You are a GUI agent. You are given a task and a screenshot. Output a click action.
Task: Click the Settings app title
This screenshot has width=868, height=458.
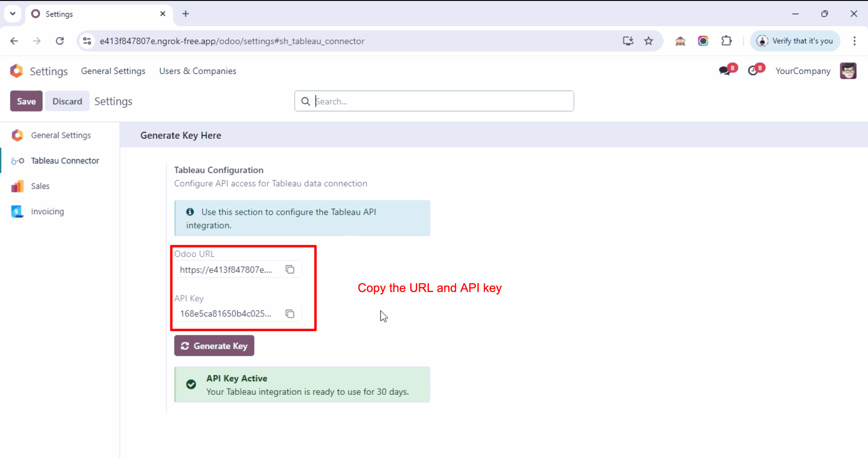[49, 71]
